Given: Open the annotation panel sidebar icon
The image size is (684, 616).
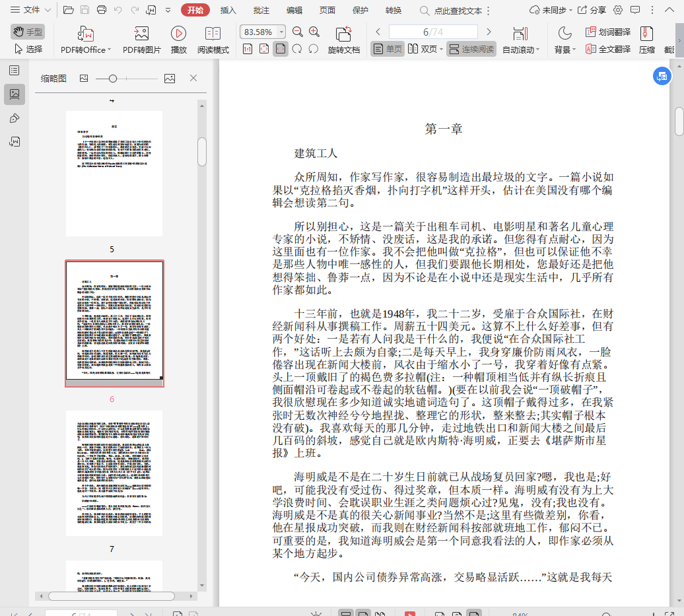Looking at the screenshot, I should point(15,118).
